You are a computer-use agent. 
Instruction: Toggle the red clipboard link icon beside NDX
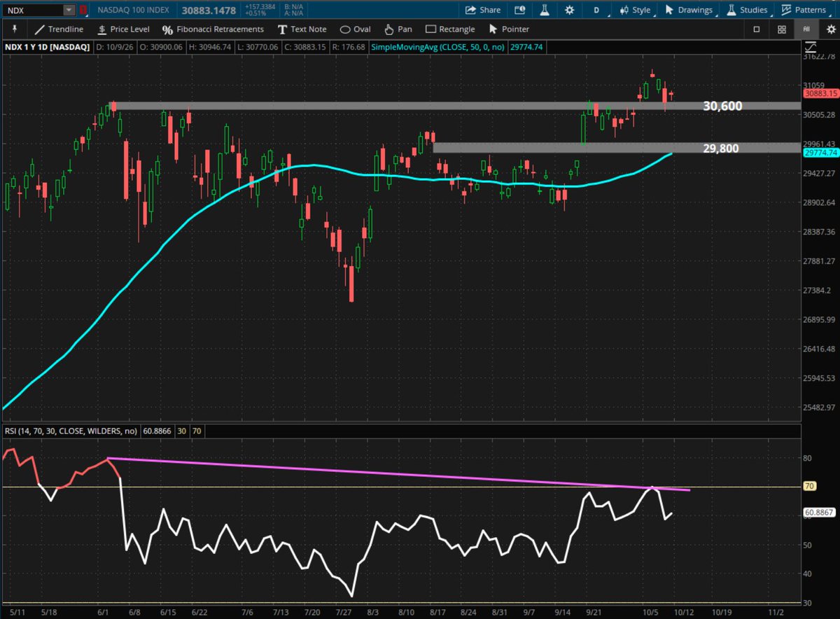[x=83, y=10]
